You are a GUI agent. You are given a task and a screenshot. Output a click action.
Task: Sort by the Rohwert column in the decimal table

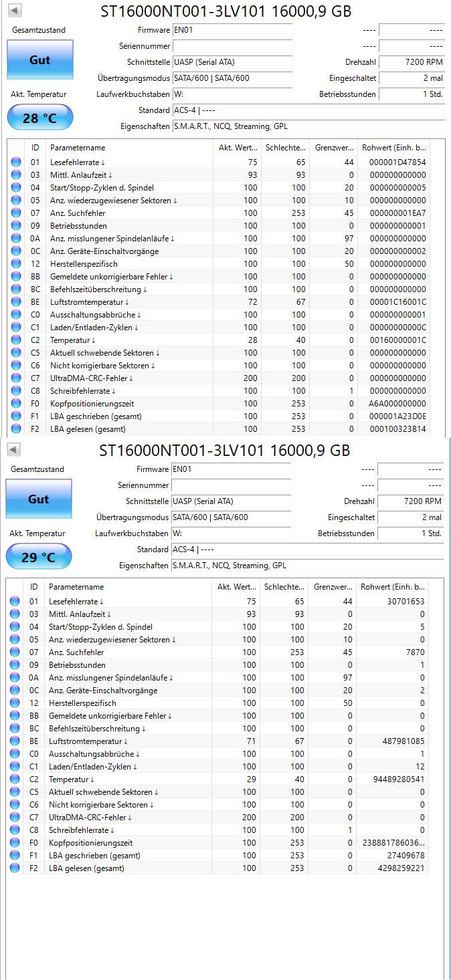point(391,587)
